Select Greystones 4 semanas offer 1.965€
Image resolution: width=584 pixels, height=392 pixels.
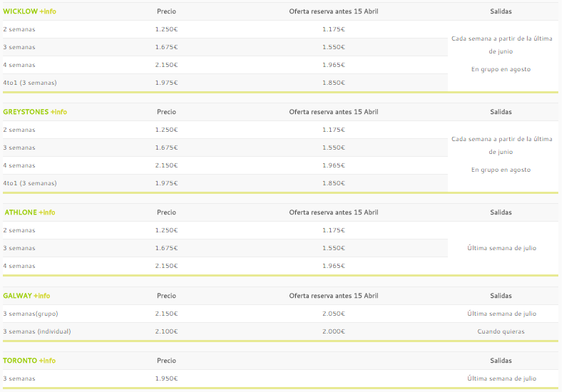pos(334,165)
